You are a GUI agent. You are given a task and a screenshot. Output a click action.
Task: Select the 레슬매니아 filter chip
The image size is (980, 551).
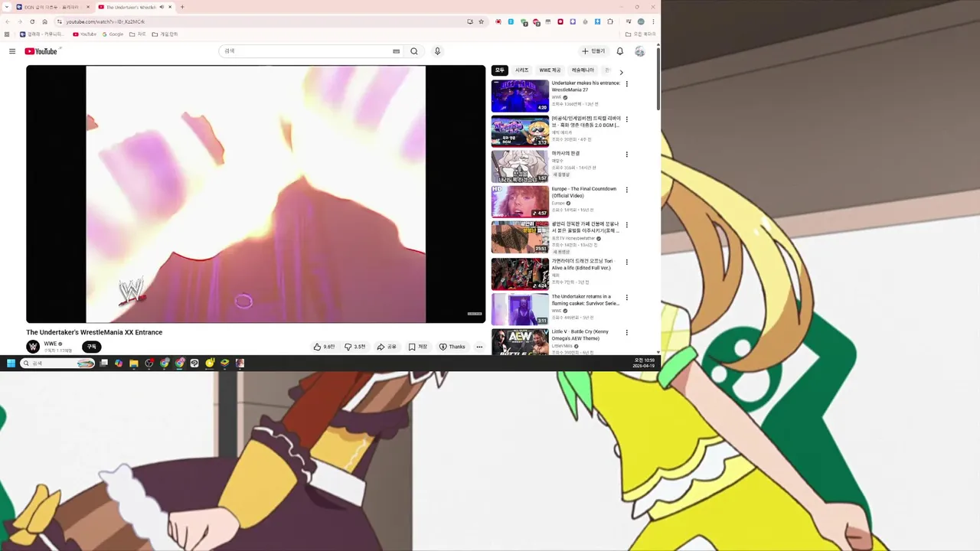point(583,70)
